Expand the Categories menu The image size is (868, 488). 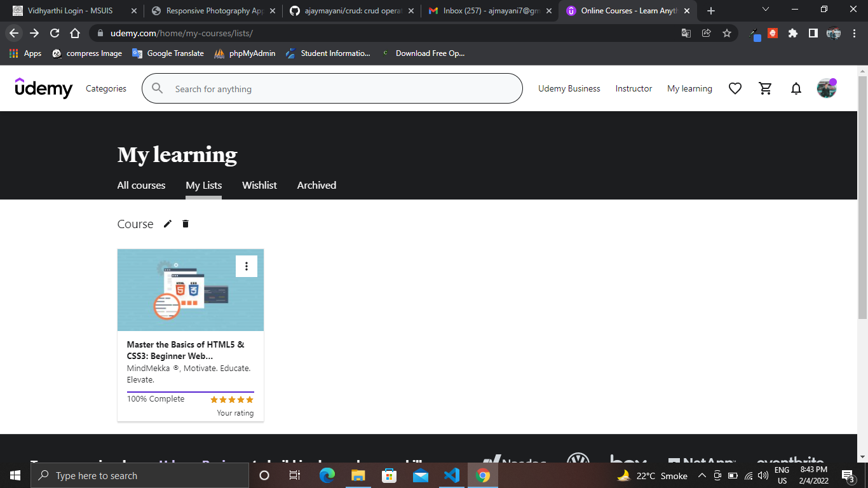coord(106,89)
